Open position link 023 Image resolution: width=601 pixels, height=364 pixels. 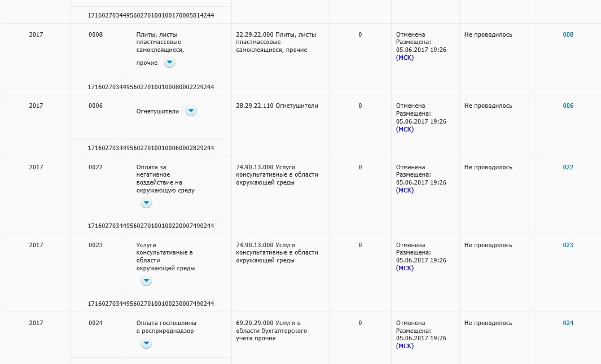tap(568, 245)
